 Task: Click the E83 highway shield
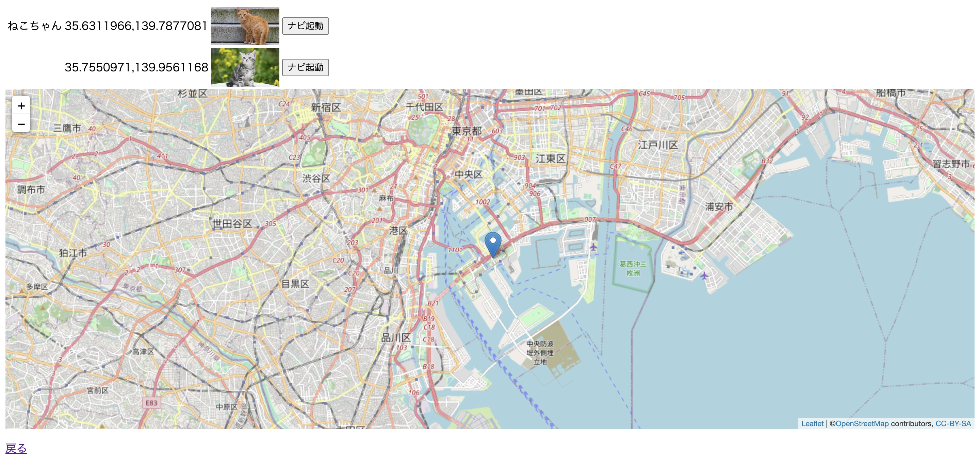[x=151, y=403]
